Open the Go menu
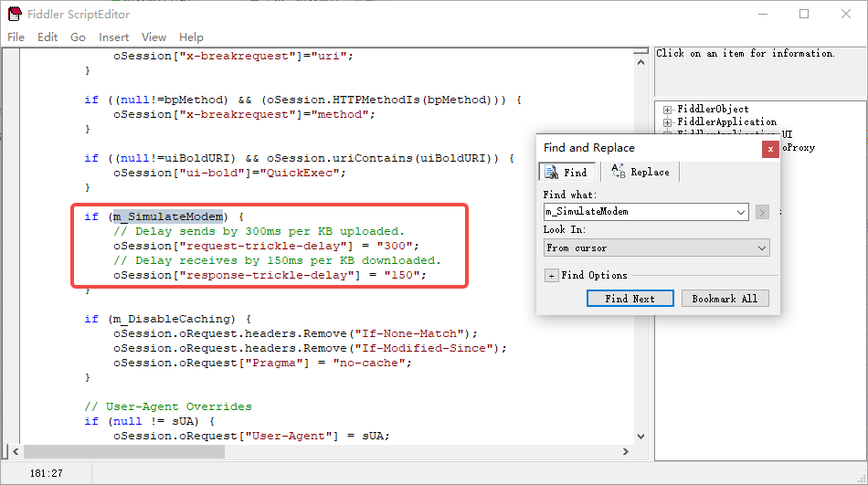868x485 pixels. 78,37
